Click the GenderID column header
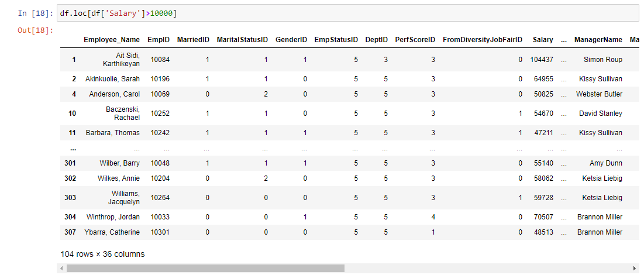This screenshot has height=275, width=644. pyautogui.click(x=291, y=40)
